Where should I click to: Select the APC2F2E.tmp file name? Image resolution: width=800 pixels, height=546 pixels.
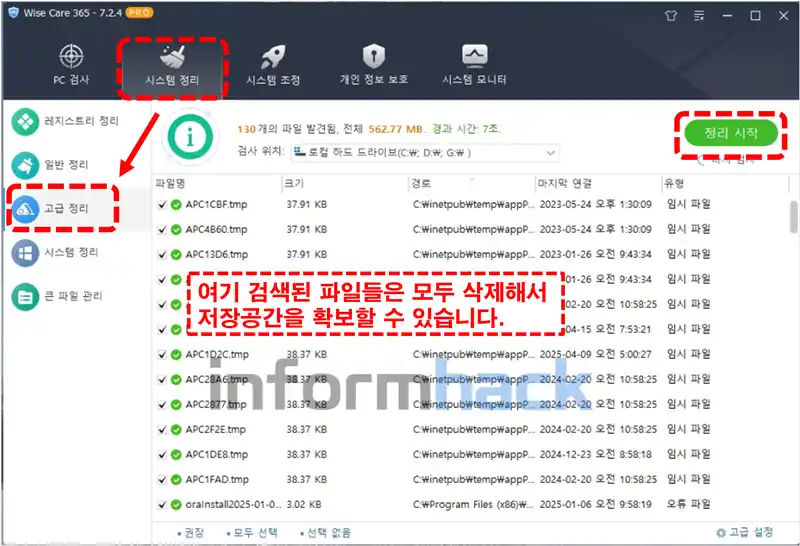216,430
